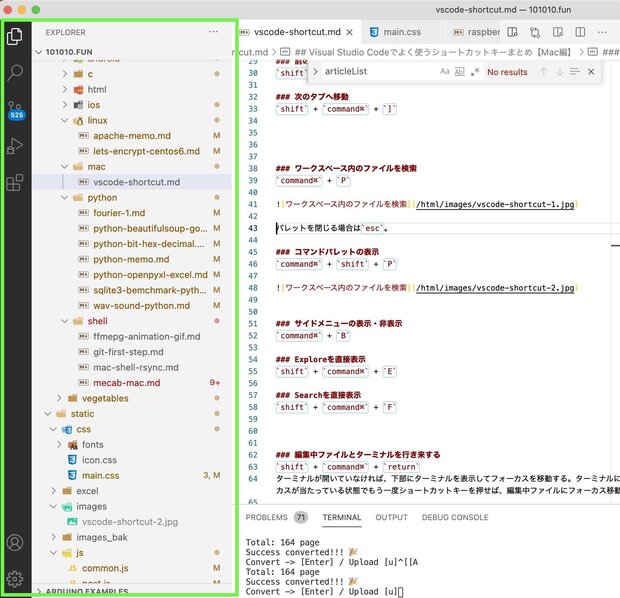Open Source Control view with 525 badge
620x598 pixels.
pyautogui.click(x=16, y=110)
